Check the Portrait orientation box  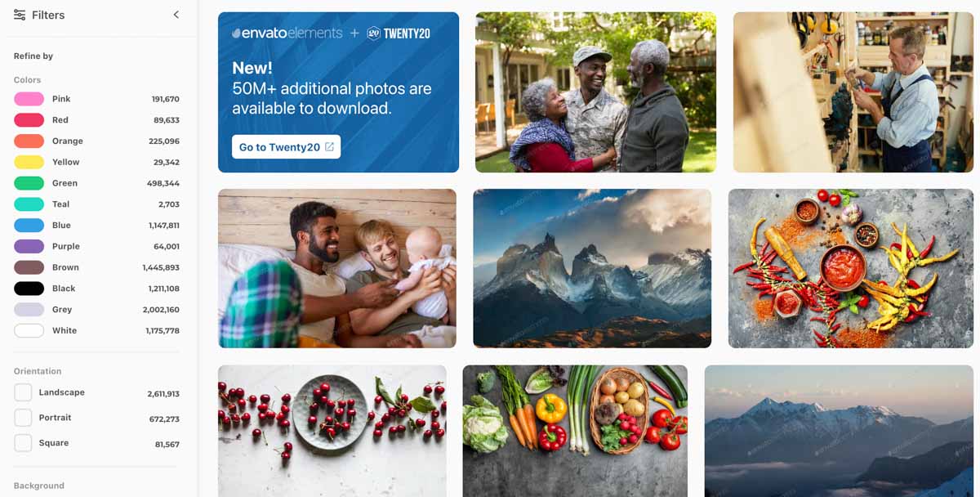[23, 418]
